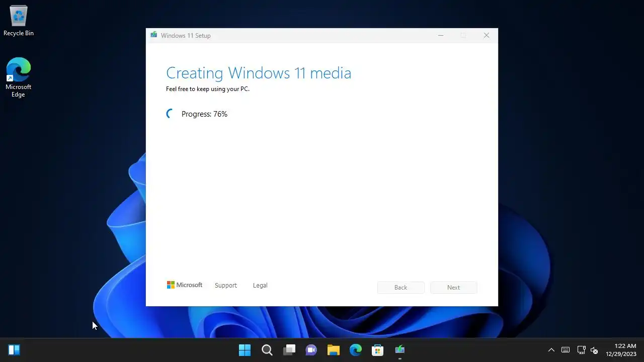Open the muted volume tray icon
The height and width of the screenshot is (362, 644).
[x=594, y=350]
